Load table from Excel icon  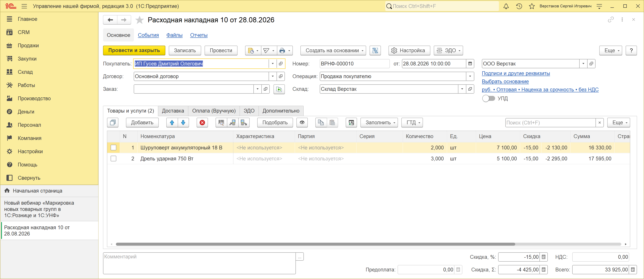pos(351,123)
